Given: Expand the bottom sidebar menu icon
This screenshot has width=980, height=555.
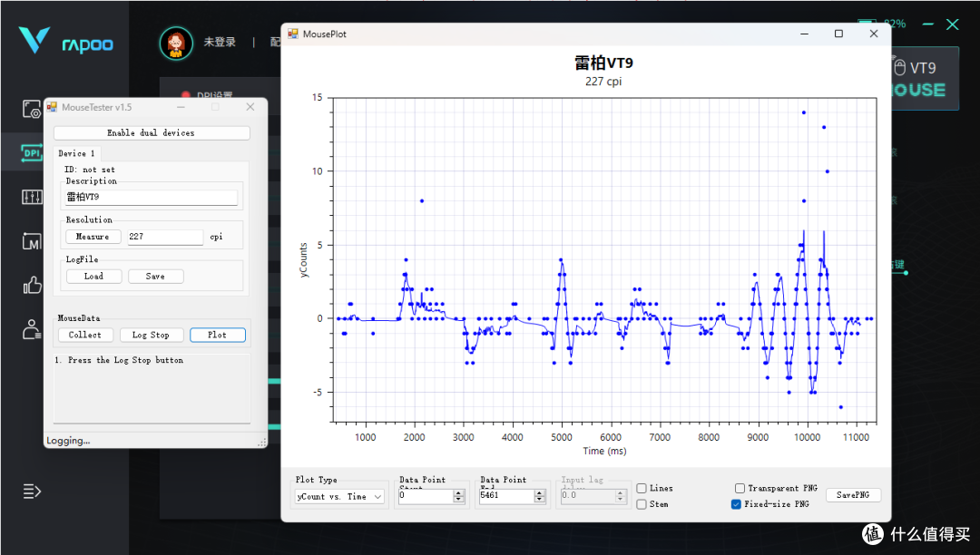Looking at the screenshot, I should (32, 492).
